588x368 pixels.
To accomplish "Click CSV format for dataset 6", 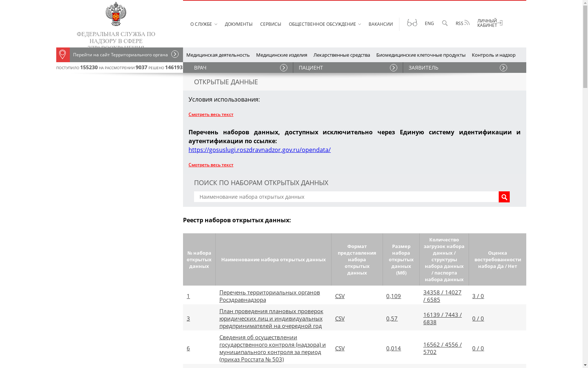I will coord(340,348).
